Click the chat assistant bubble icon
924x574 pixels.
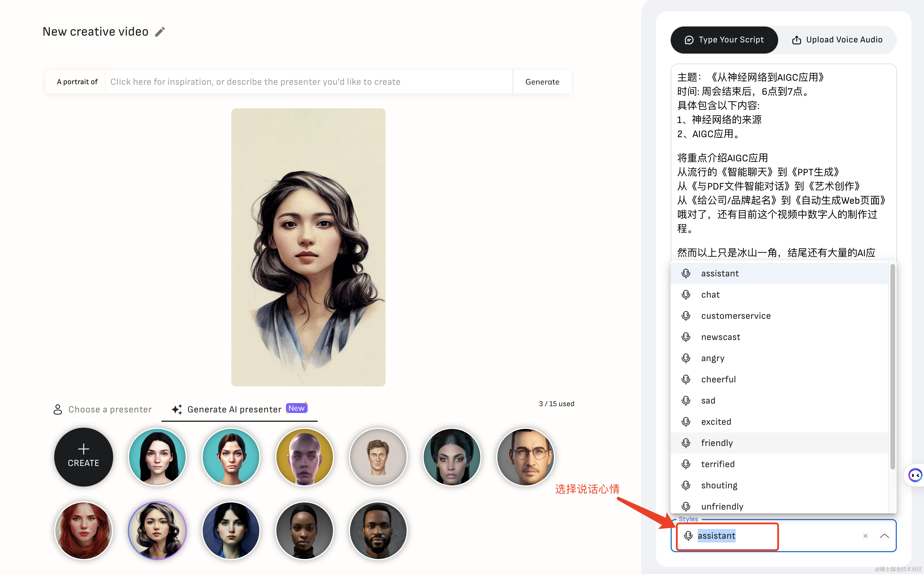[x=915, y=475]
